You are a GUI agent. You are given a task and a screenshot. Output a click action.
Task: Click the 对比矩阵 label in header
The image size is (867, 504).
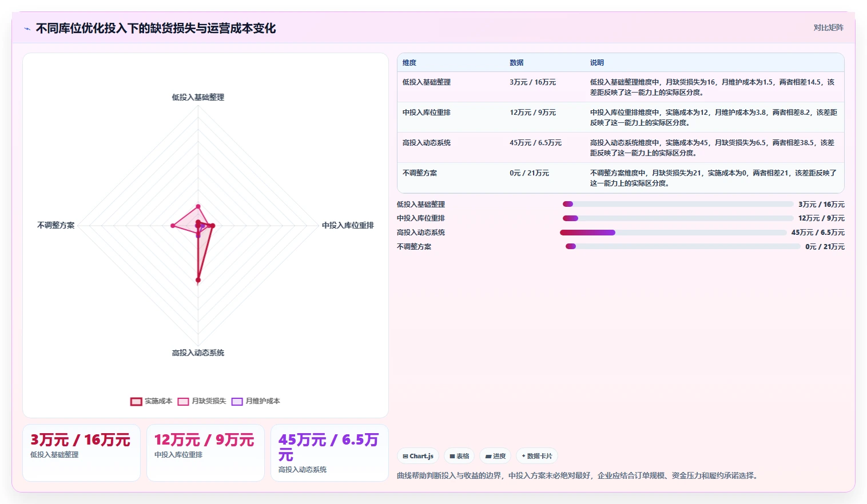(x=828, y=27)
